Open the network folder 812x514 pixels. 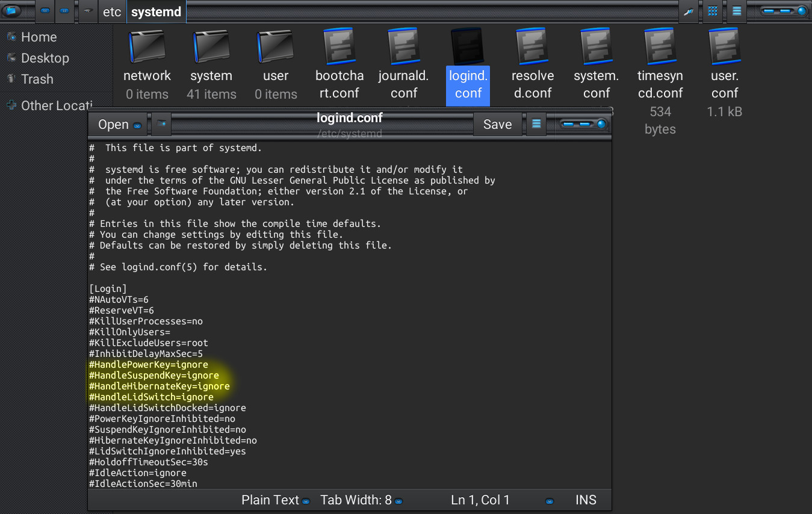pyautogui.click(x=147, y=66)
